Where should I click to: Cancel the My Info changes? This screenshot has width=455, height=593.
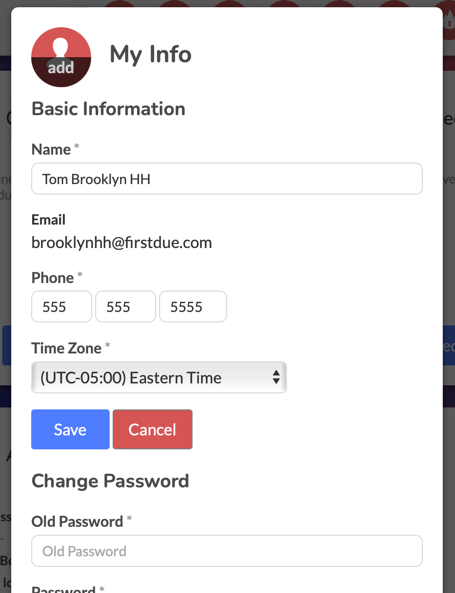[152, 429]
